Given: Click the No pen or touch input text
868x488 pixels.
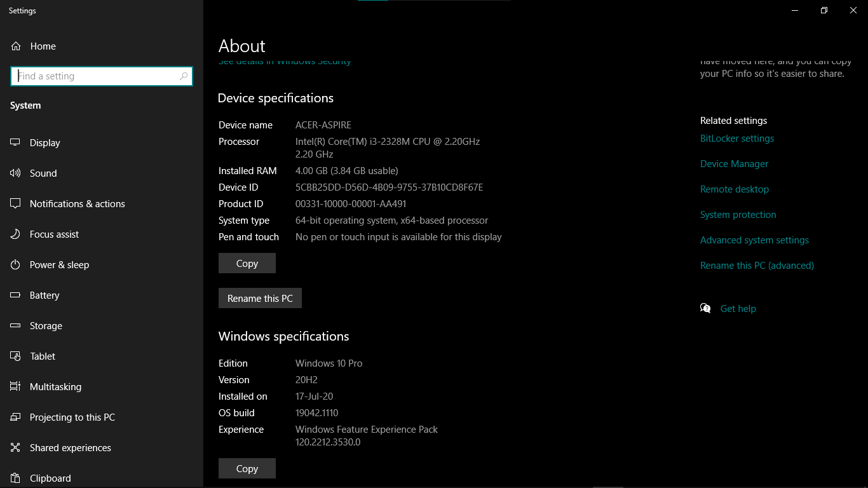Looking at the screenshot, I should tap(398, 237).
